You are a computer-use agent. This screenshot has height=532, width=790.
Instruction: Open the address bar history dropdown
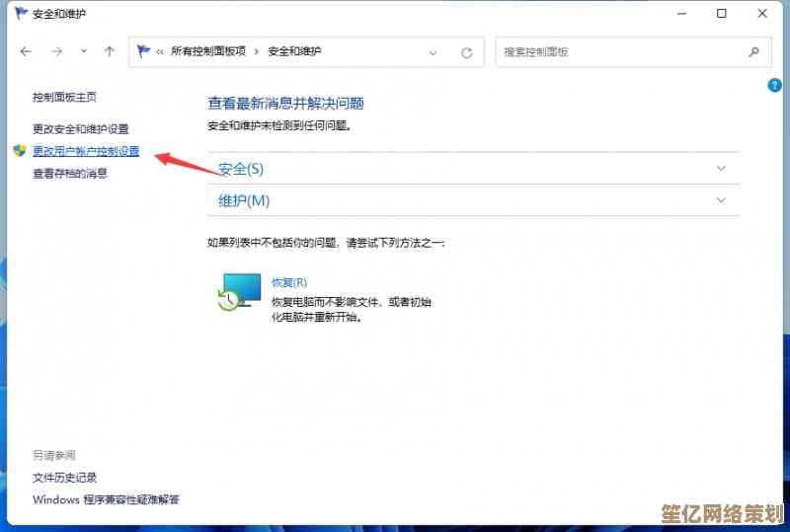[433, 52]
